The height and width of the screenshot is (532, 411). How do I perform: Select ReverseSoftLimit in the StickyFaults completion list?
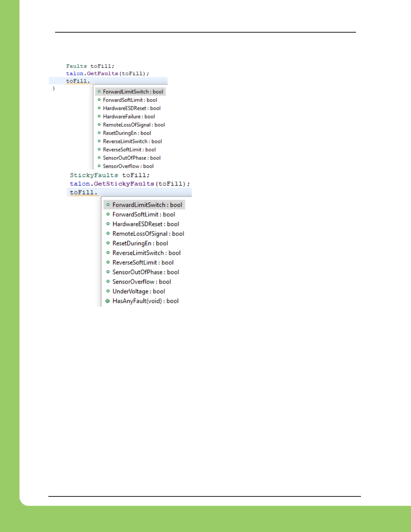click(143, 263)
